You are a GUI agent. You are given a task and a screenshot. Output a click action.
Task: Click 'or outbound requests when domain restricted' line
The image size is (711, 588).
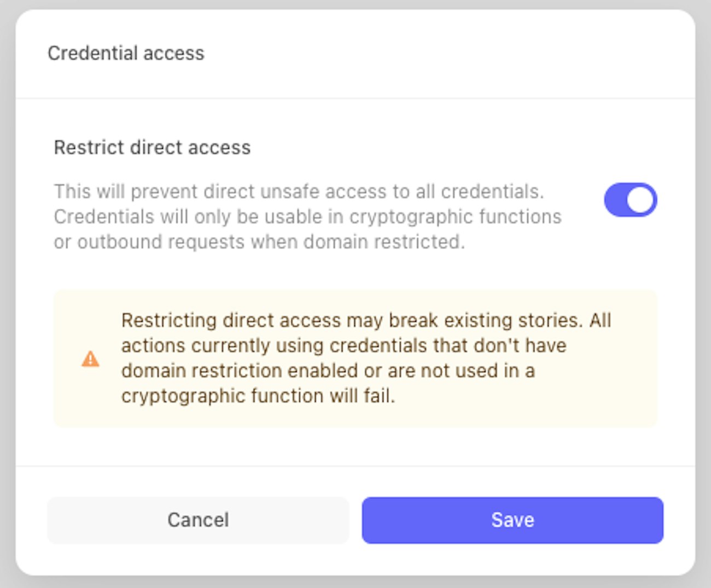259,242
